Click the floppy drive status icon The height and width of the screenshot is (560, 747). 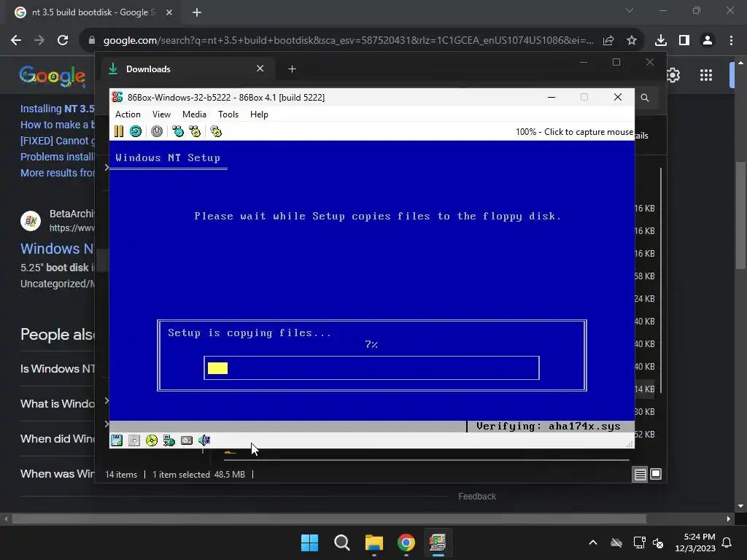(117, 440)
